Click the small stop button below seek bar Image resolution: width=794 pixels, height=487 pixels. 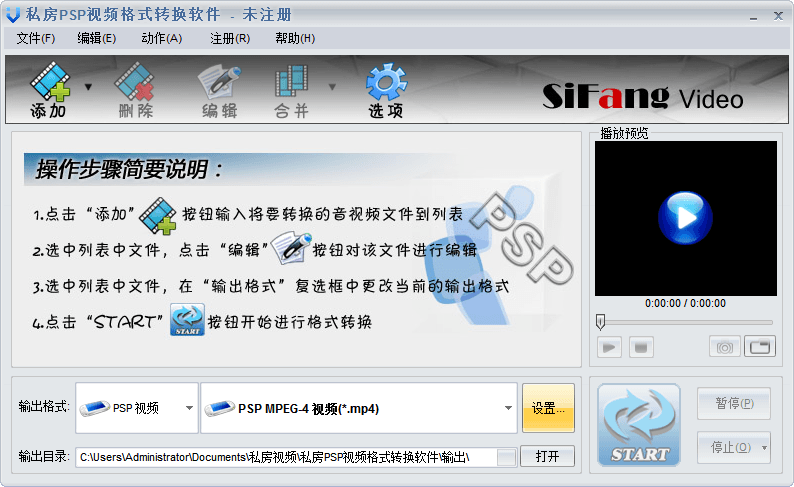[641, 347]
